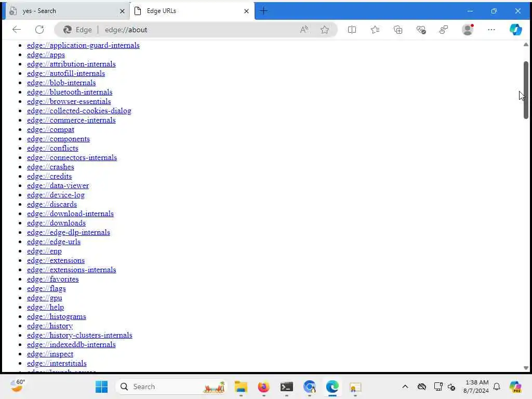
Task: Open edge://edge-dlp-internals link
Action: click(69, 232)
